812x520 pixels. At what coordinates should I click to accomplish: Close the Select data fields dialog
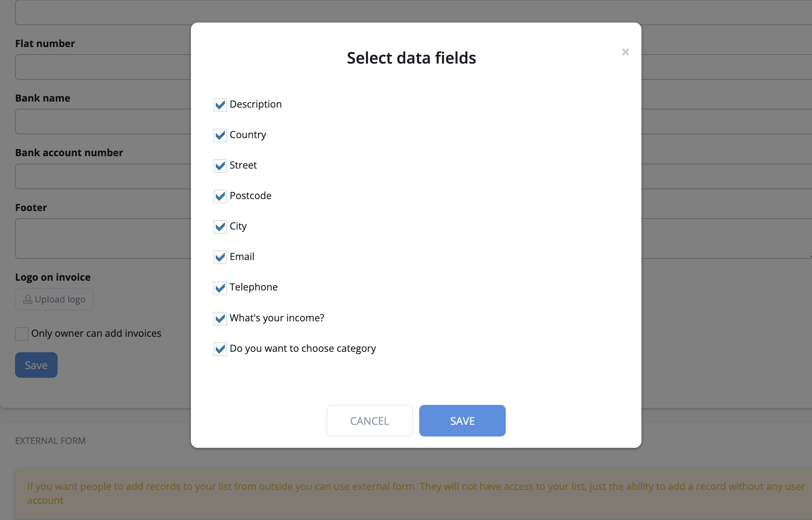pos(625,52)
